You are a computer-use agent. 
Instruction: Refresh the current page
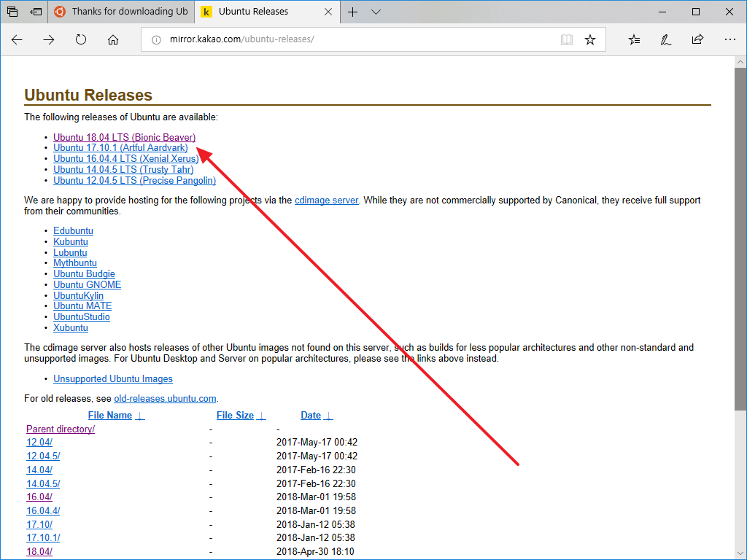81,39
